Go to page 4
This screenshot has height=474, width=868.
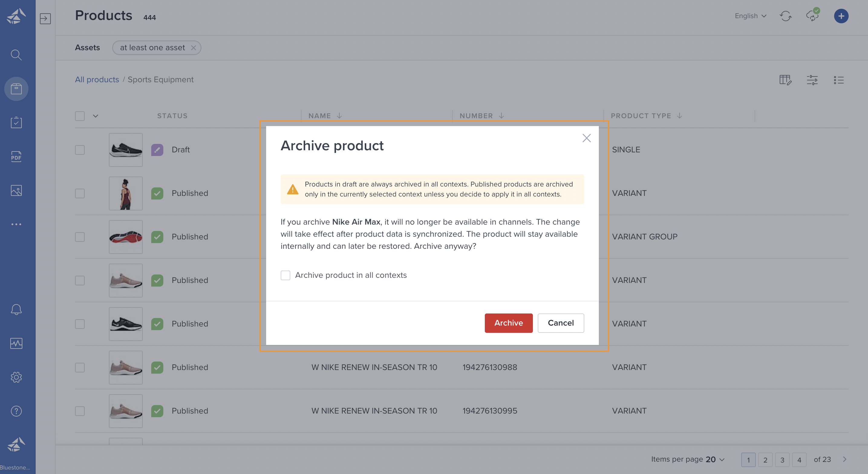point(799,459)
